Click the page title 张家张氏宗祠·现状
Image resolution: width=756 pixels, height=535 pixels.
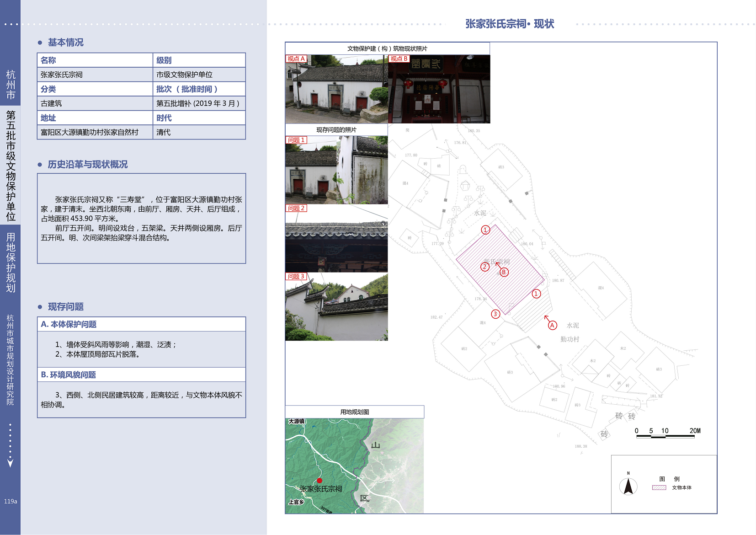coord(509,24)
